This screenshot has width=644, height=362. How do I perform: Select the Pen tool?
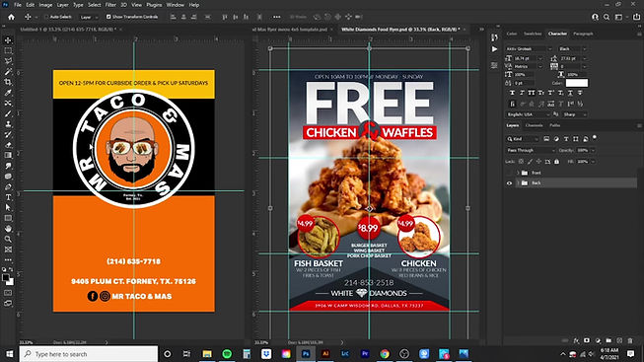tap(8, 186)
